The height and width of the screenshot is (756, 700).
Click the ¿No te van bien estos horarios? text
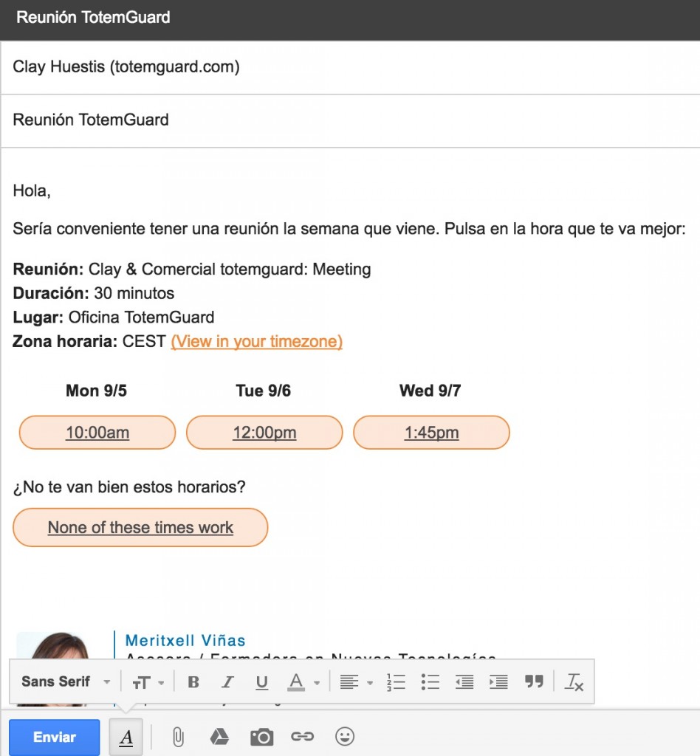tap(129, 487)
